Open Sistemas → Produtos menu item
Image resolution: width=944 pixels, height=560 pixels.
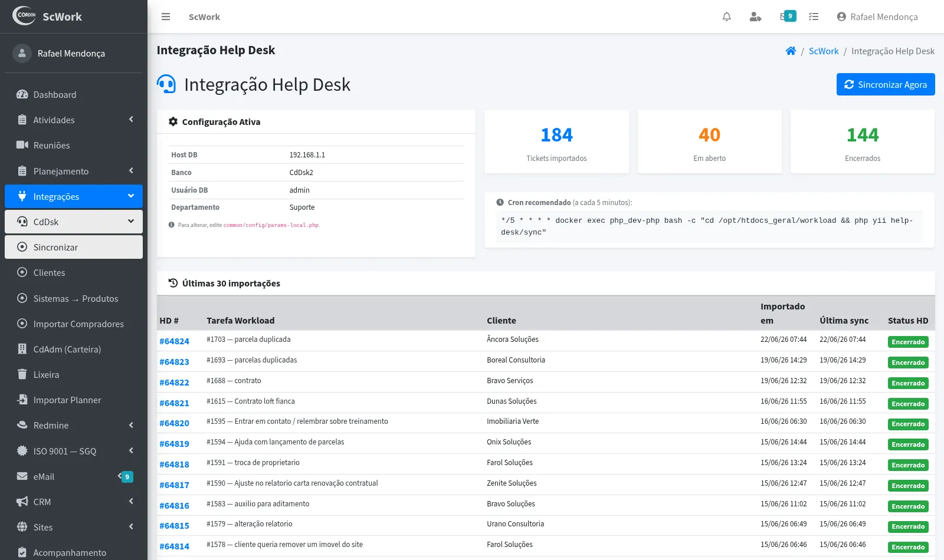point(74,298)
